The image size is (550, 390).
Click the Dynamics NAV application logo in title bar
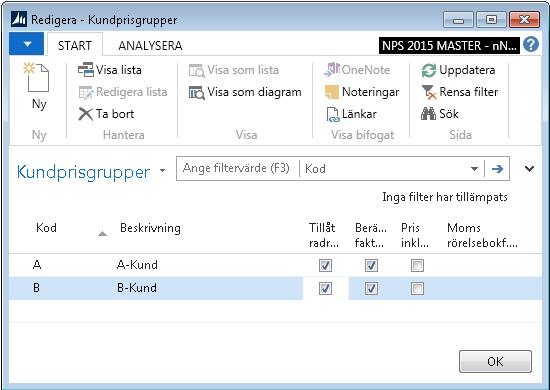coord(19,19)
